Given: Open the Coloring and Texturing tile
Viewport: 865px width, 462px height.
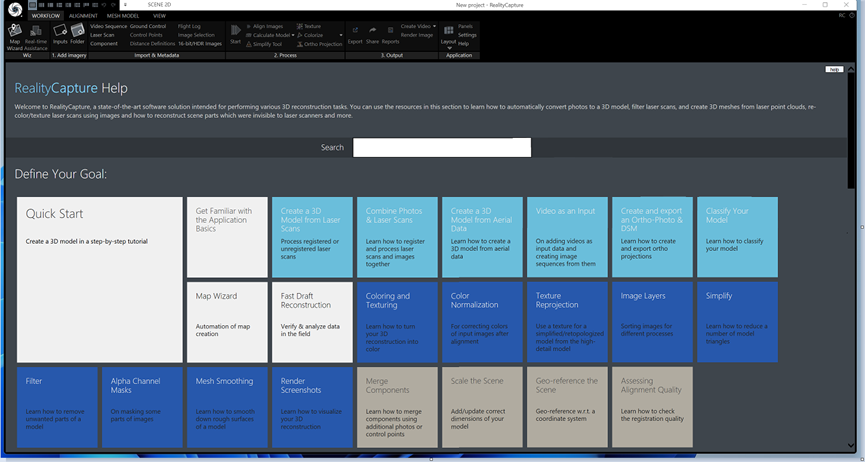Looking at the screenshot, I should [397, 322].
